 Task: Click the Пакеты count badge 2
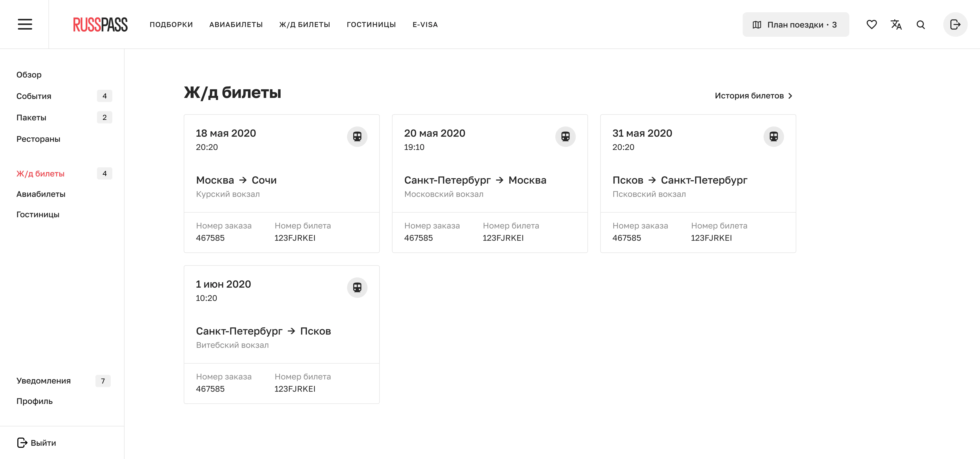coord(105,117)
